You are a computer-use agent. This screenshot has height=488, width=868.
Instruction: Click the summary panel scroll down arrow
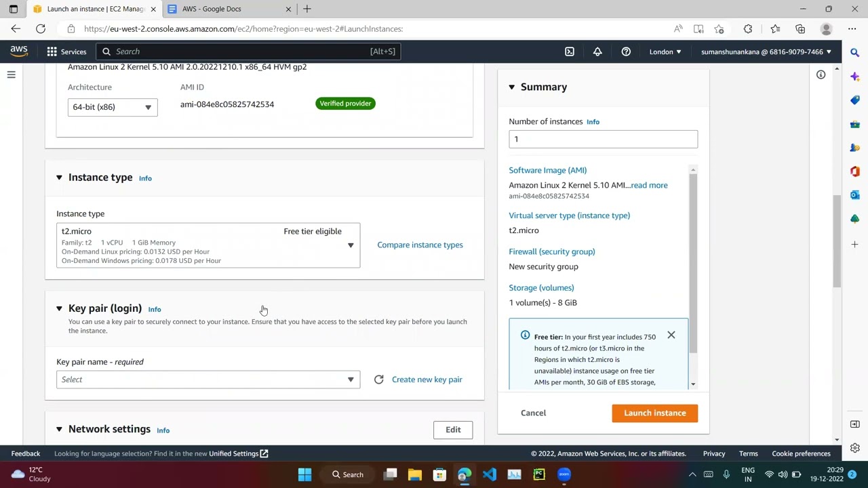[693, 384]
